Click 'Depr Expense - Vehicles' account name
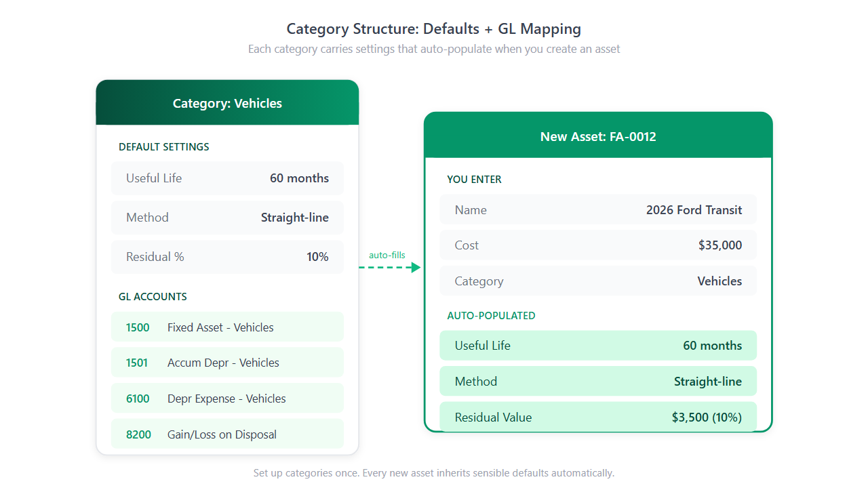Image resolution: width=868 pixels, height=488 pixels. point(226,399)
